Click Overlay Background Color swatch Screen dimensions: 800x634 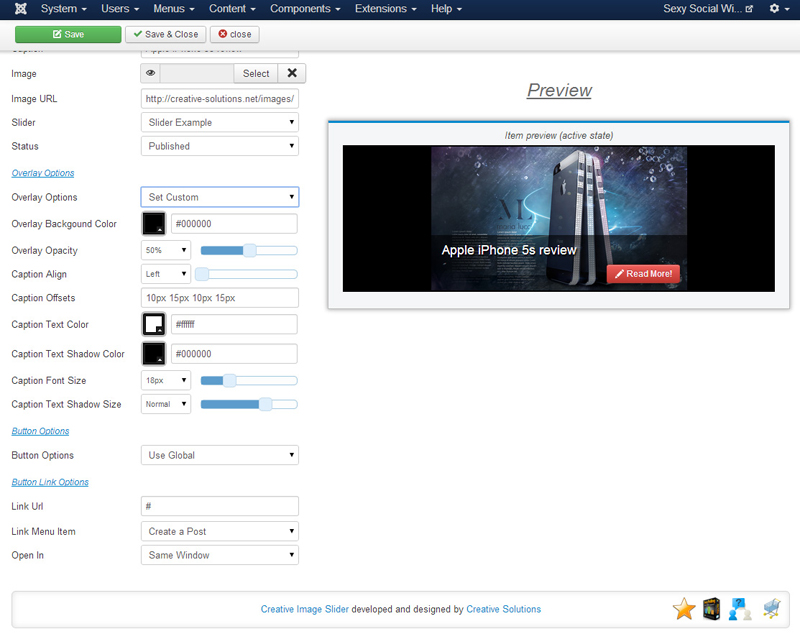(154, 224)
